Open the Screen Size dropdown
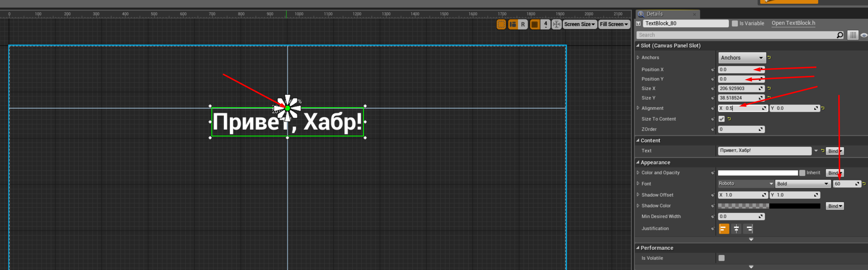Image resolution: width=868 pixels, height=270 pixels. [x=579, y=24]
